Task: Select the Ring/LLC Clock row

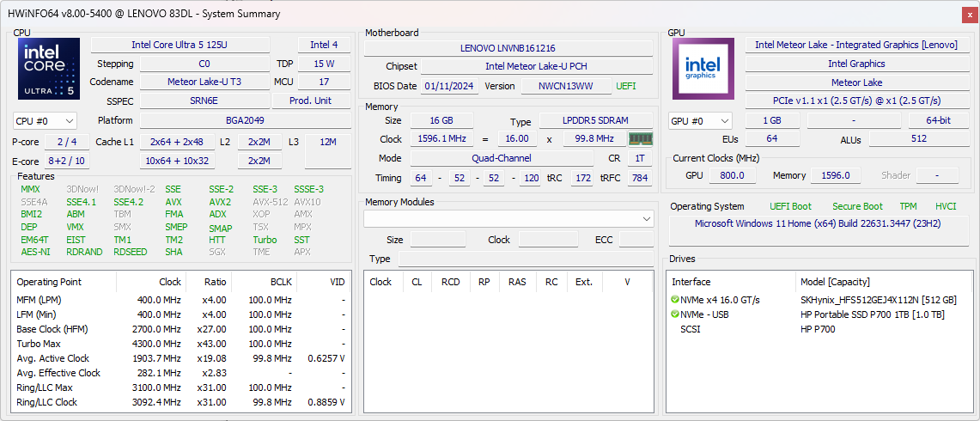Action: (x=181, y=402)
